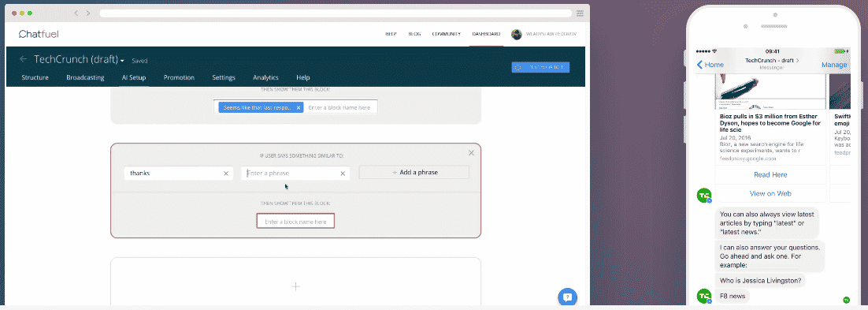Screen dimensions: 868x310
Task: Open the Broadcasting tab
Action: pyautogui.click(x=85, y=77)
